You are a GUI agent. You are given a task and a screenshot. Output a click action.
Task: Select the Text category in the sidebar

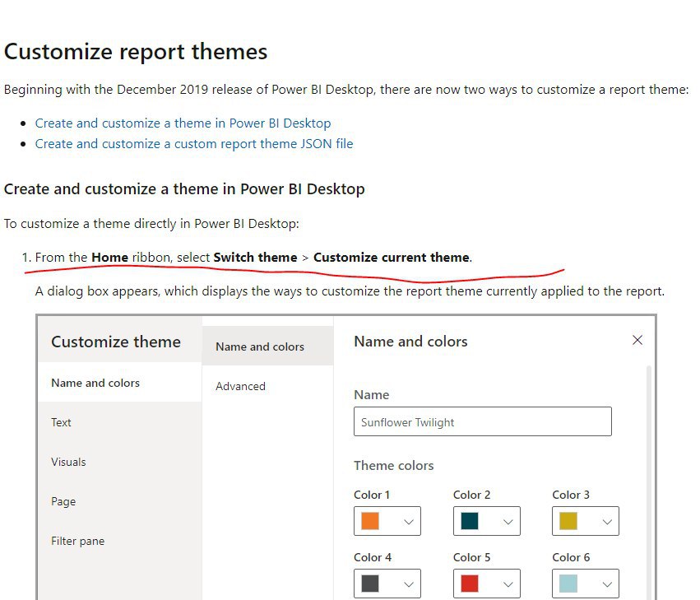coord(119,422)
